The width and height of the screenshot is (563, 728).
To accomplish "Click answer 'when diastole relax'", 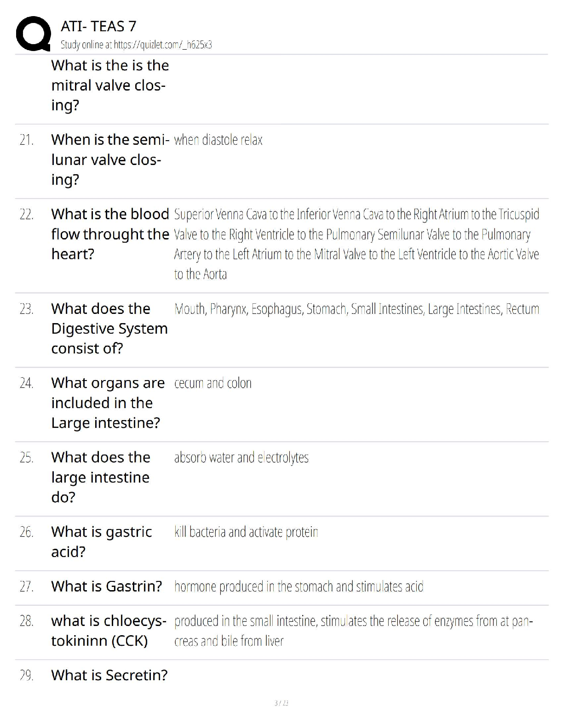I will 218,140.
